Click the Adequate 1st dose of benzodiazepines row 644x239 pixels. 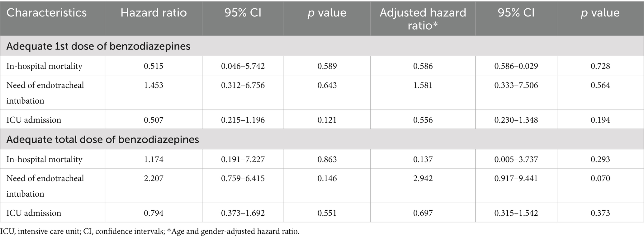click(98, 46)
